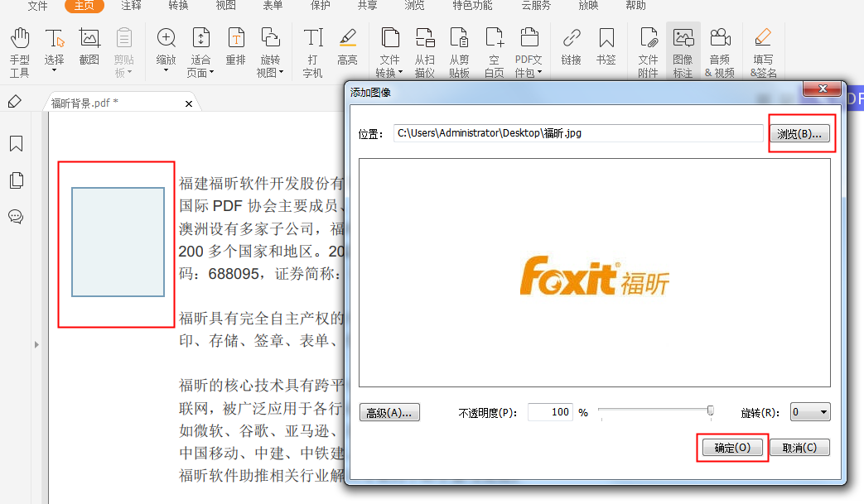Add a Bookmark (书签)
The image size is (864, 504).
point(609,48)
